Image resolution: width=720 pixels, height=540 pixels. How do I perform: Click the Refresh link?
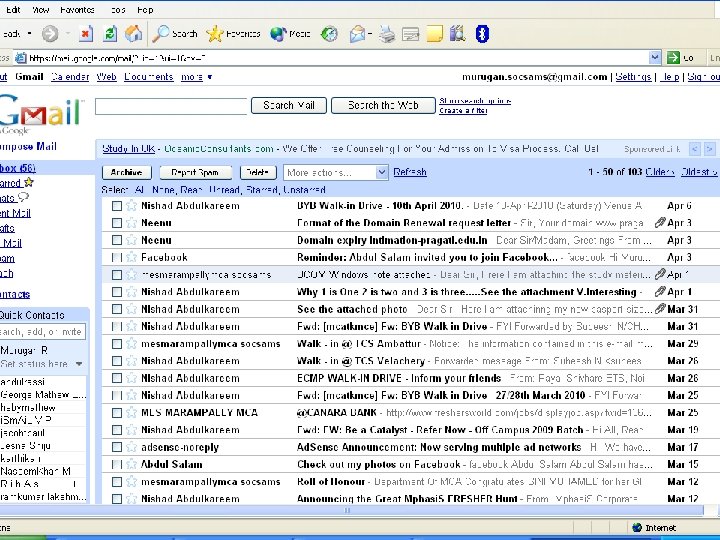click(x=410, y=172)
